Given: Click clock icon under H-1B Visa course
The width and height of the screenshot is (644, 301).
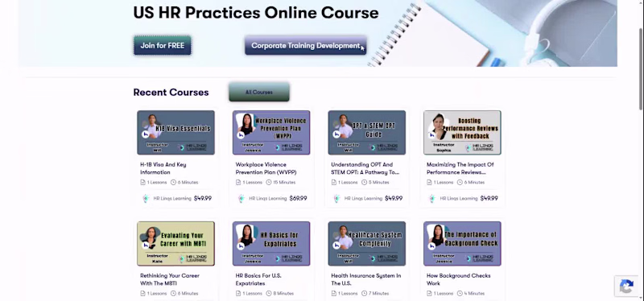Looking at the screenshot, I should click(x=173, y=183).
